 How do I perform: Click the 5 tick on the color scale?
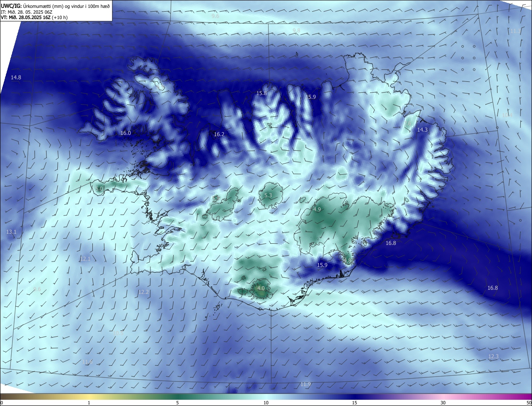pyautogui.click(x=177, y=403)
